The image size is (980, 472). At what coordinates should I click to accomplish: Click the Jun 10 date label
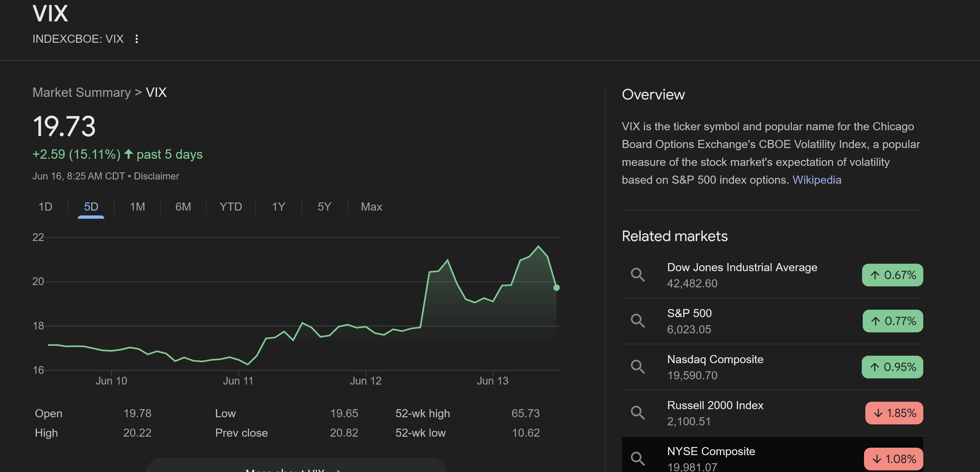(x=111, y=381)
